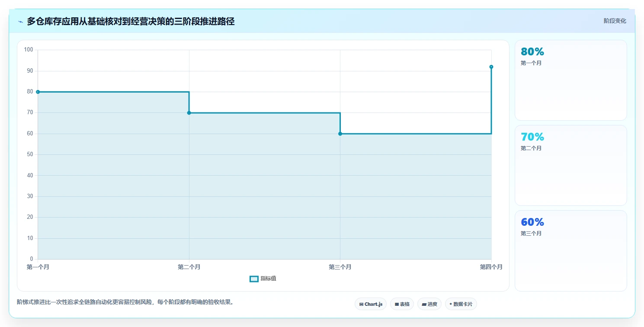Toggle the 指标值 legend item
The height and width of the screenshot is (327, 644).
[263, 279]
